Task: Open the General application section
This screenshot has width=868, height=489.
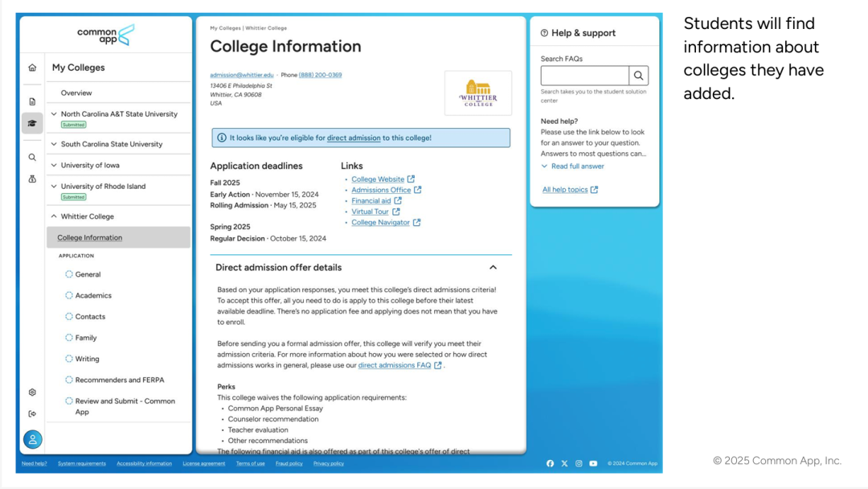Action: click(88, 274)
